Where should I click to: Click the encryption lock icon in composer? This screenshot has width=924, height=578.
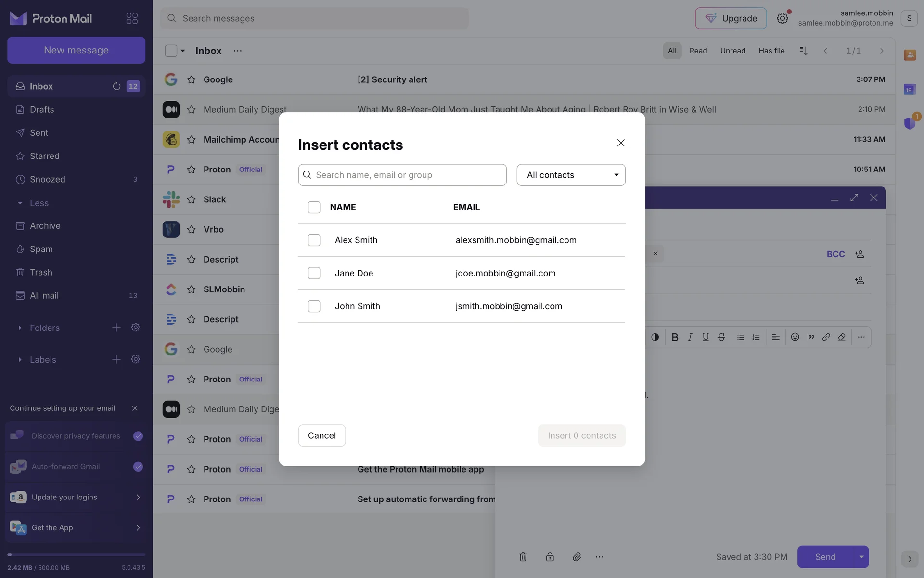point(550,557)
